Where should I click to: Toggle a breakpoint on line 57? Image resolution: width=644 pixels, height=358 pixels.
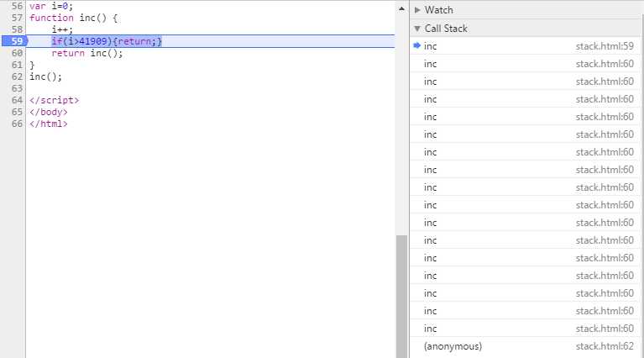[x=17, y=18]
